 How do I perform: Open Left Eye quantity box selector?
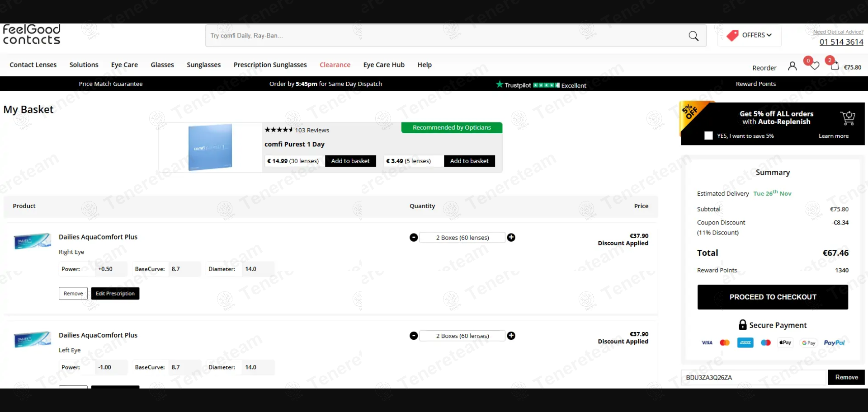[x=462, y=336]
